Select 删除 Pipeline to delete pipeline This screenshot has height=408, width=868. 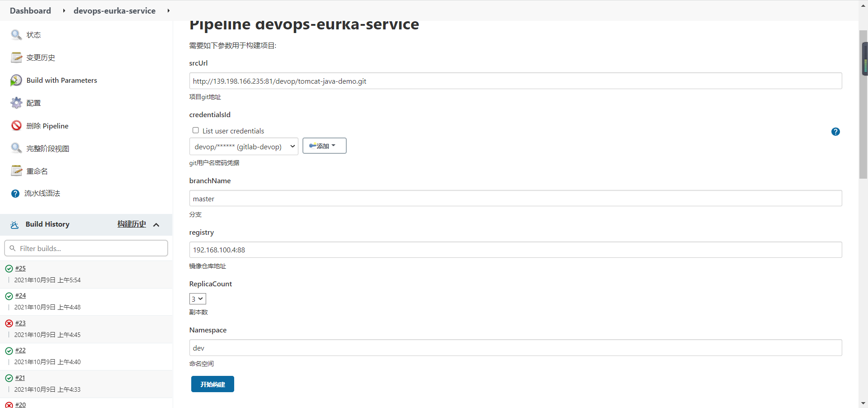coord(16,126)
